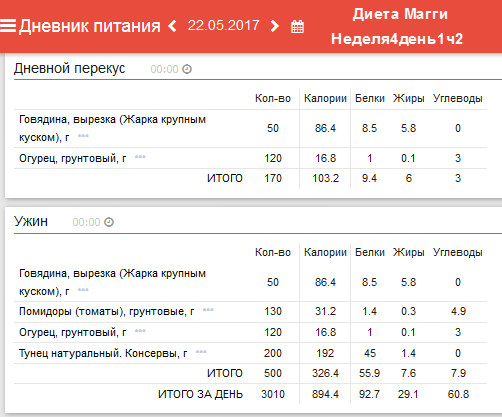The width and height of the screenshot is (502, 417).
Task: Click the Диета Магги header text
Action: [400, 14]
